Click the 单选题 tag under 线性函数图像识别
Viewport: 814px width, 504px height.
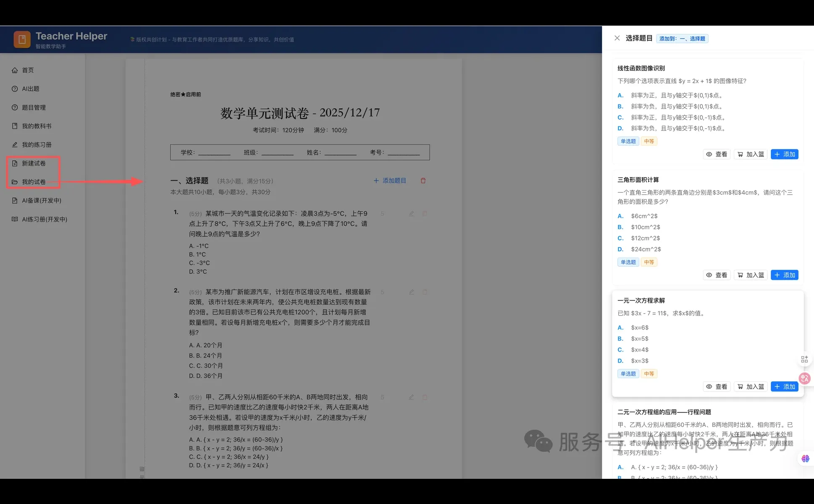(628, 141)
